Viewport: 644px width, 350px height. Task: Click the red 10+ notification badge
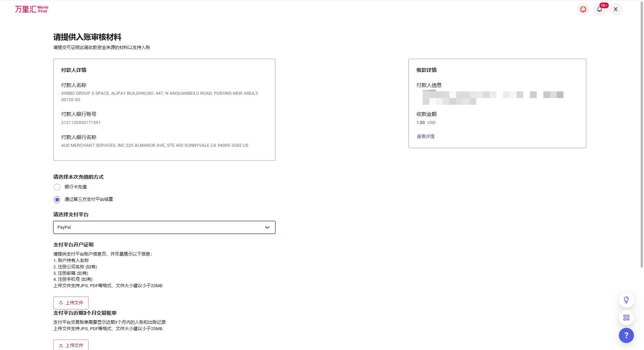click(604, 5)
